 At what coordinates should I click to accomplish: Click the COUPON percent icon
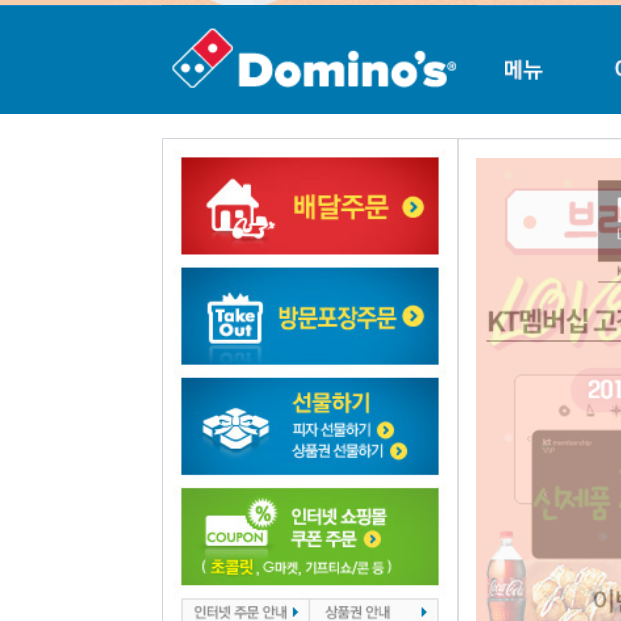[241, 523]
